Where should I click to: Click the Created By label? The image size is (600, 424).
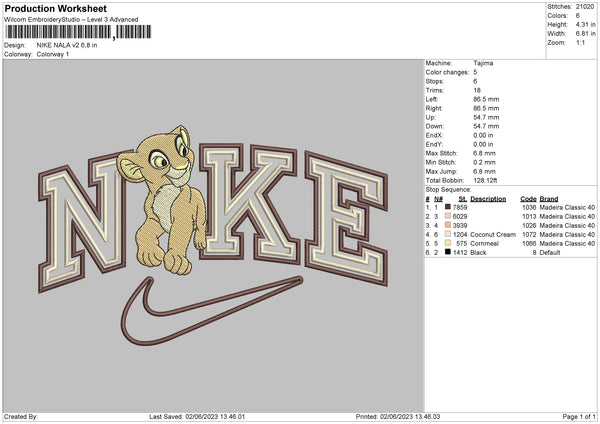(21, 416)
